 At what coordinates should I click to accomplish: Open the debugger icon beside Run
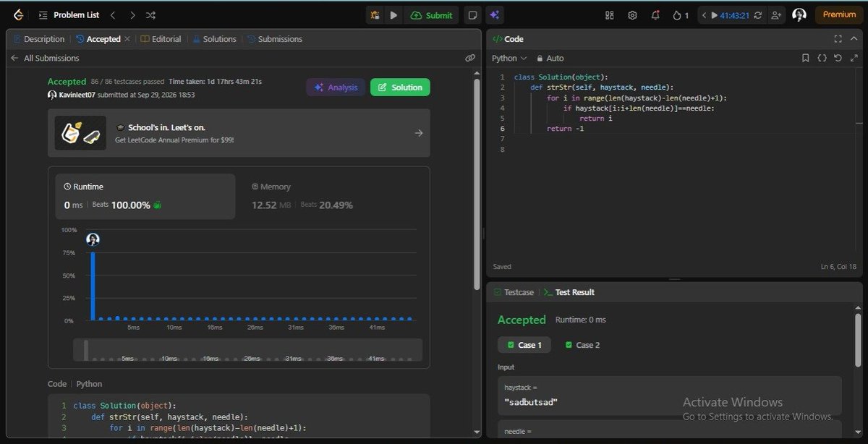click(x=375, y=14)
